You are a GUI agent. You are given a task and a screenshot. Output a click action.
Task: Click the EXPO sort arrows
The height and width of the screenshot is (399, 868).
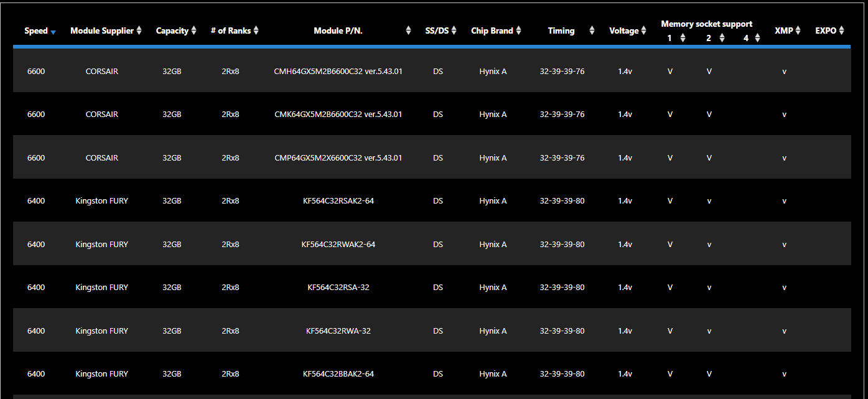tap(841, 31)
